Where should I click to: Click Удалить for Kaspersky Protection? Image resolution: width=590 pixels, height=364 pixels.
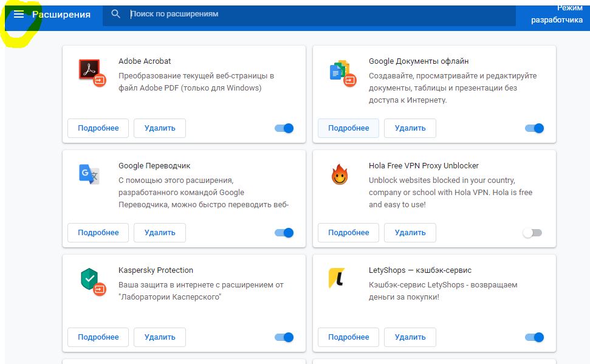pyautogui.click(x=160, y=337)
